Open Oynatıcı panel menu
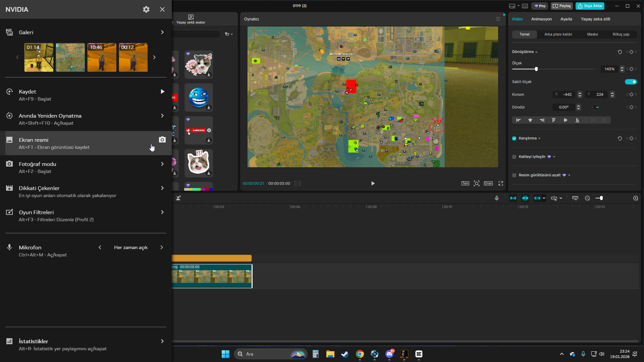Viewport: 644px width, 362px height. pyautogui.click(x=498, y=19)
